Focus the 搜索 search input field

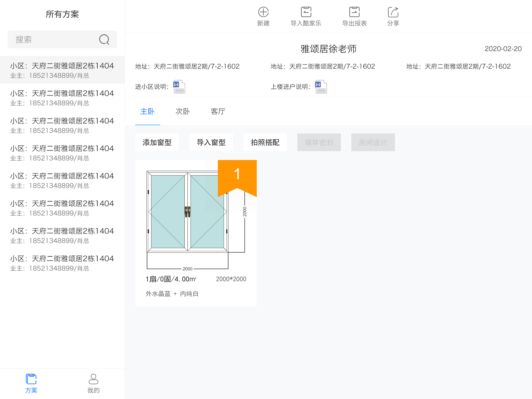tap(62, 40)
